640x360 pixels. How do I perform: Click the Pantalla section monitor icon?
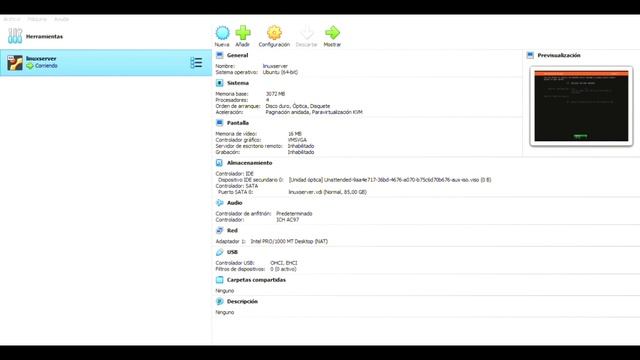(x=220, y=123)
